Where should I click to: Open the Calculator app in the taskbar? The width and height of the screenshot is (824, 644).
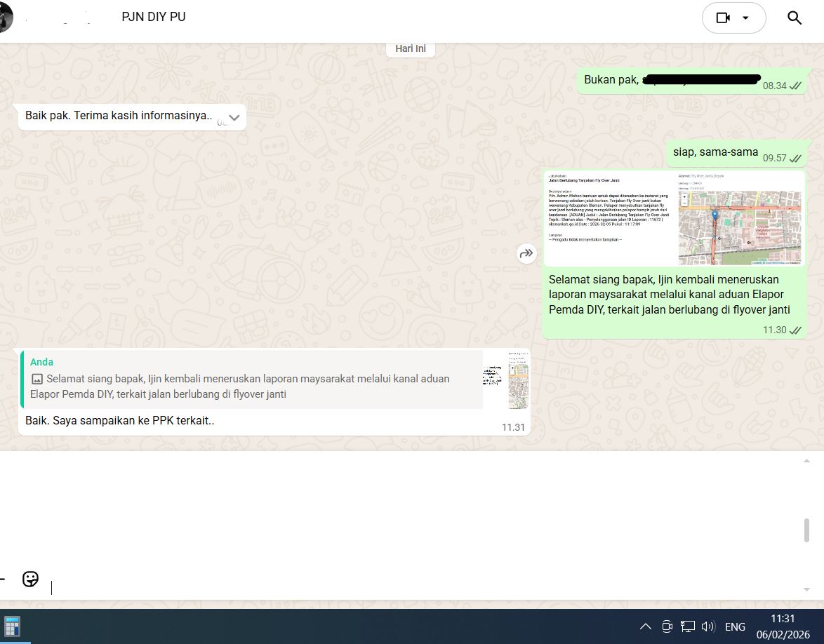coord(12,626)
